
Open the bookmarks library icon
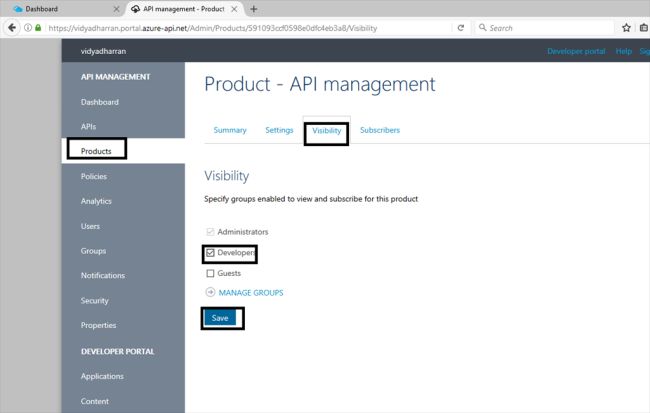pos(644,28)
